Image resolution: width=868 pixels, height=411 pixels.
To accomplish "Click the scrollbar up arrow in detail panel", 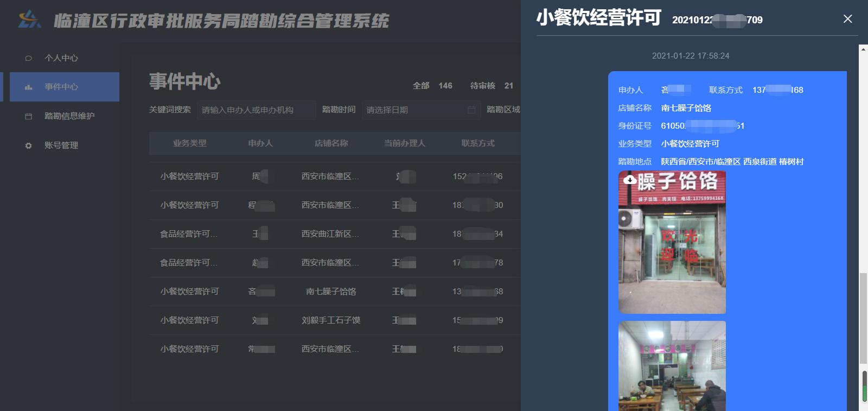I will (863, 49).
